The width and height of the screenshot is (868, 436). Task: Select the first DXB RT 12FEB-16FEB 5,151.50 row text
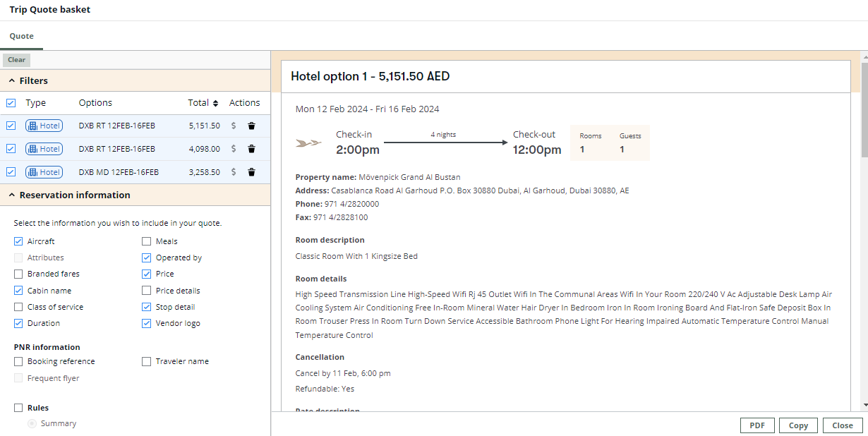[117, 126]
